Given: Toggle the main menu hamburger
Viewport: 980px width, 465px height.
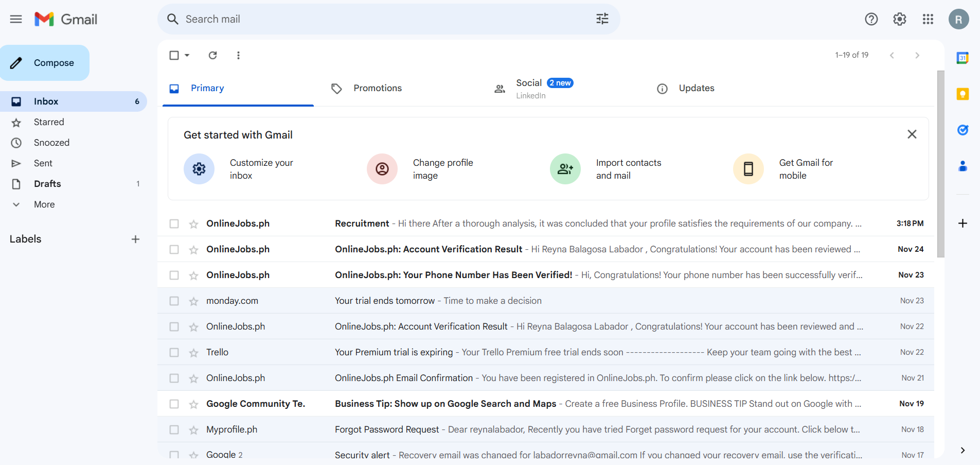Looking at the screenshot, I should (x=16, y=19).
